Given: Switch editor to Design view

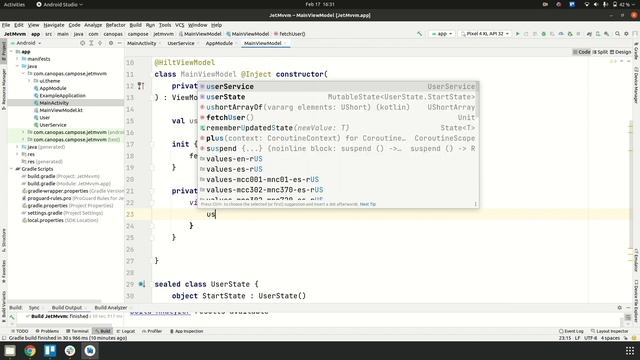Looking at the screenshot, I should click(x=620, y=52).
